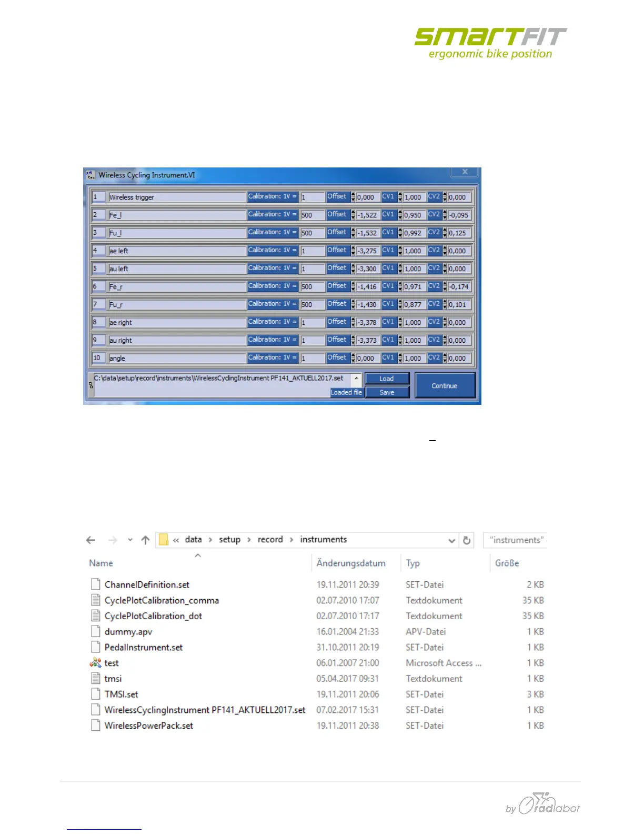Click the folder icon in address bar
This screenshot has height=834, width=644.
(164, 540)
